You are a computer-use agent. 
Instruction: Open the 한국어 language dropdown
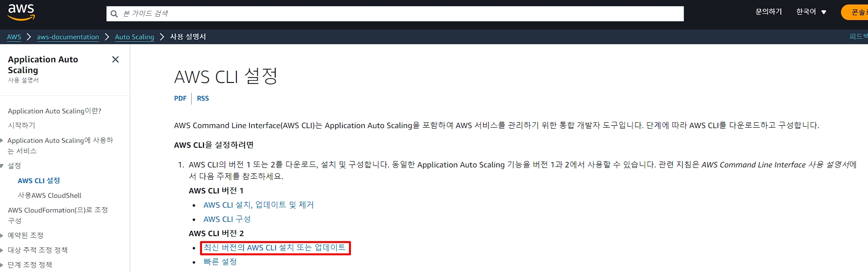811,12
